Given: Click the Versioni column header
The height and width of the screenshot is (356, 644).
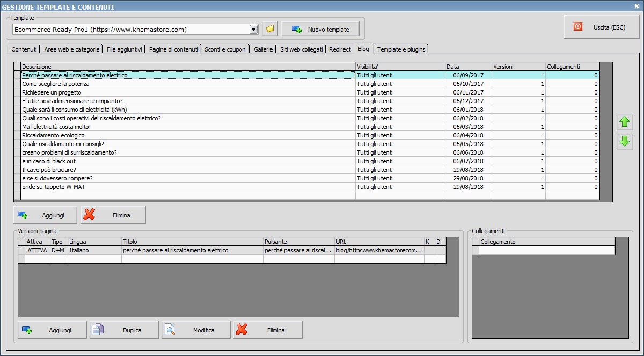Looking at the screenshot, I should click(519, 67).
